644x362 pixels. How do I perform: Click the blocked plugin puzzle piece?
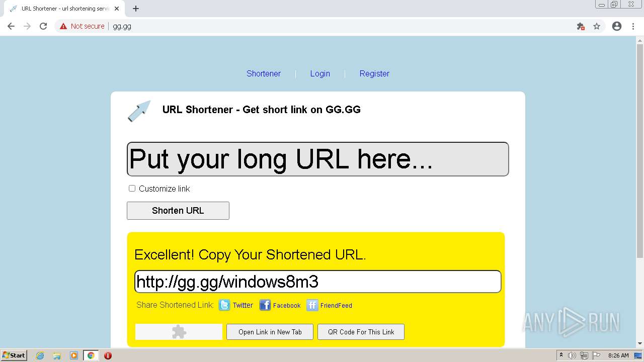tap(179, 332)
